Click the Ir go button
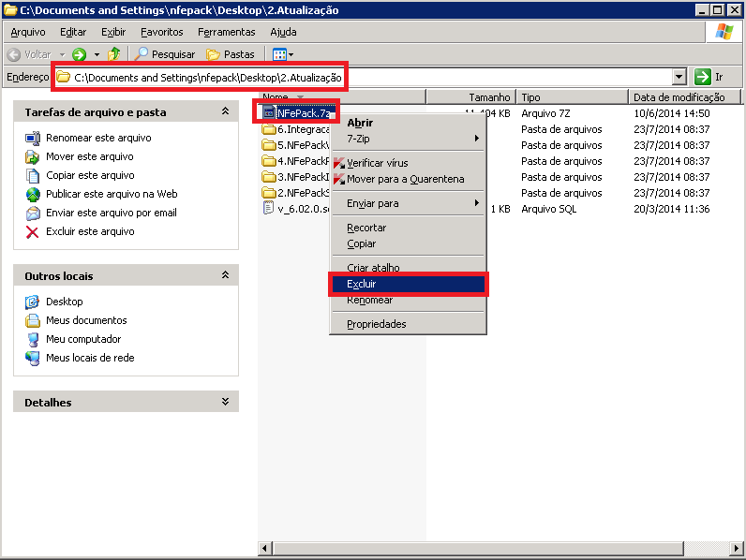The height and width of the screenshot is (560, 746). point(709,77)
